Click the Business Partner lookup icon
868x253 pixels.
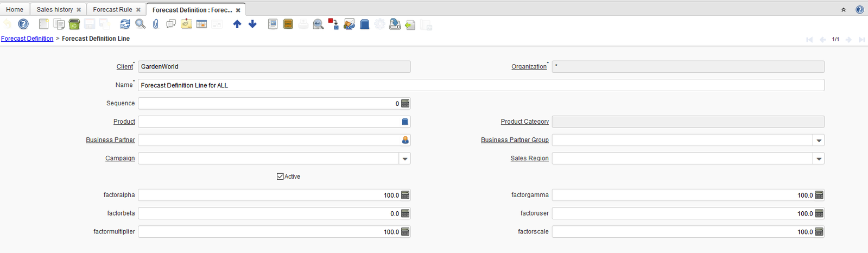click(x=405, y=140)
